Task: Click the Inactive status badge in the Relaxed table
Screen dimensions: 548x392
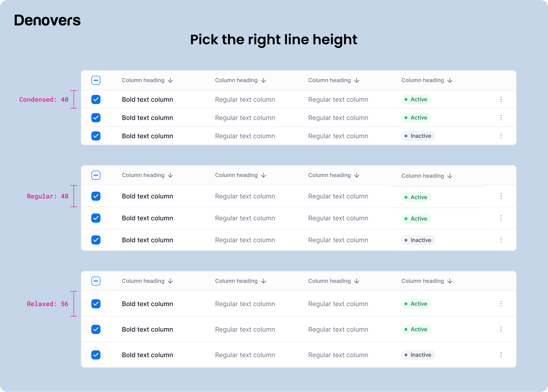Action: pyautogui.click(x=418, y=355)
